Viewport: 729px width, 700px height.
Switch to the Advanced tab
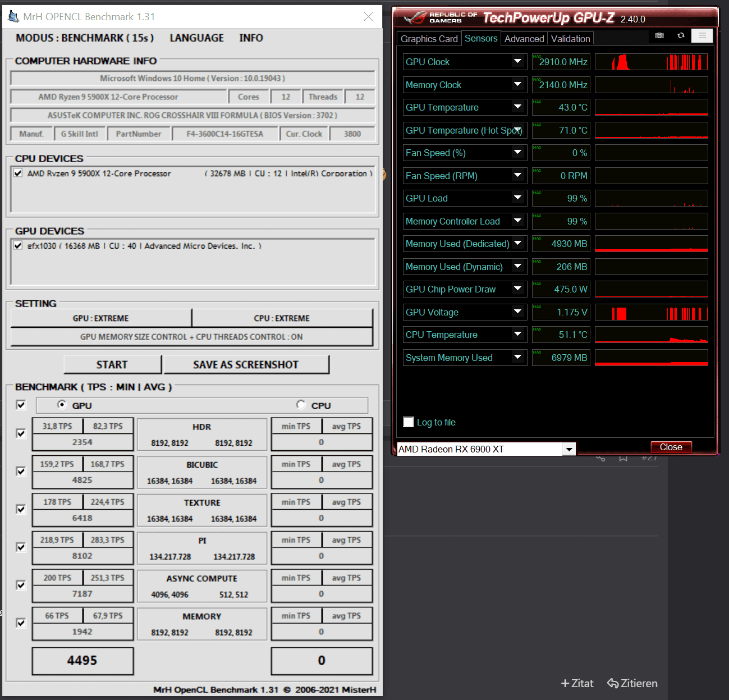coord(524,39)
